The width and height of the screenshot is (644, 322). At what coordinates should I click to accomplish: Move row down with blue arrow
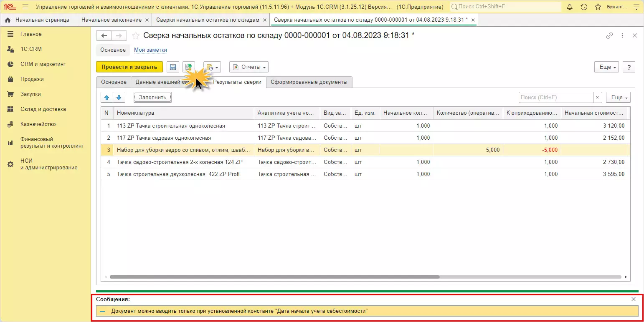pyautogui.click(x=119, y=98)
